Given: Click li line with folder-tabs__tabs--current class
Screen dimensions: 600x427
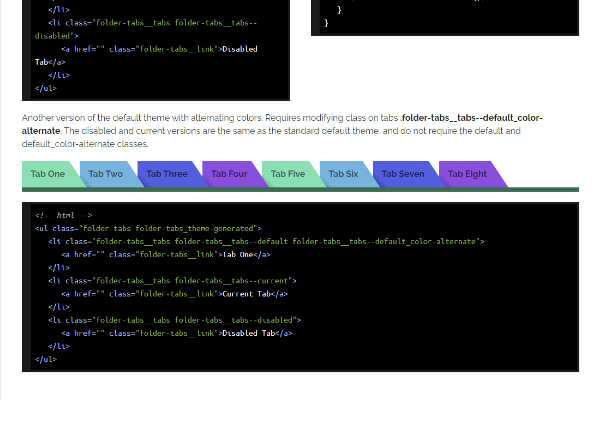Looking at the screenshot, I should click(172, 281).
